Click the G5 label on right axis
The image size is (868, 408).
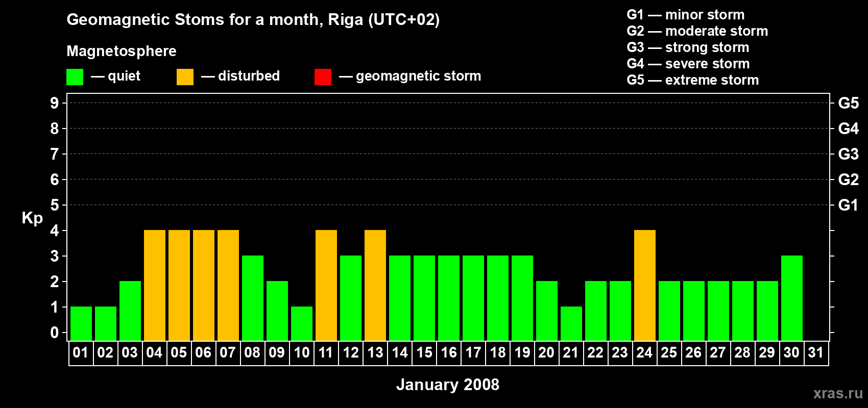[849, 103]
